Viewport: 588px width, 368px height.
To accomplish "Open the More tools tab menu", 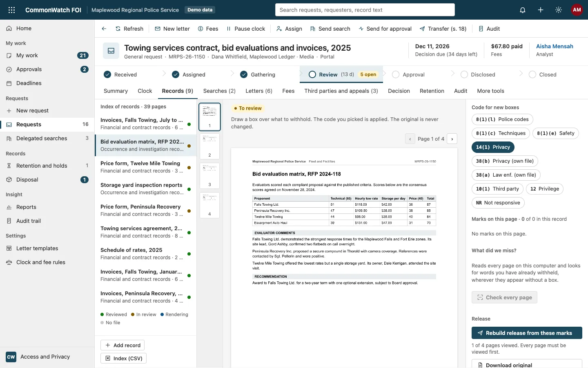I will (x=490, y=91).
